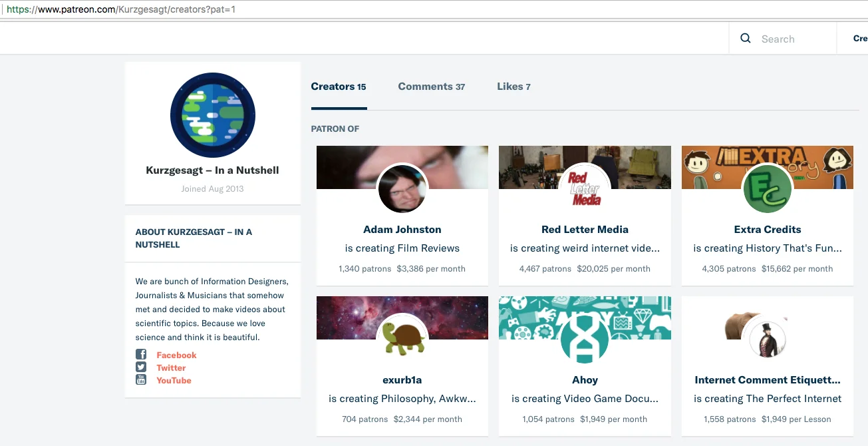Open the Adam Johnston creator name
This screenshot has width=868, height=446.
pyautogui.click(x=402, y=230)
